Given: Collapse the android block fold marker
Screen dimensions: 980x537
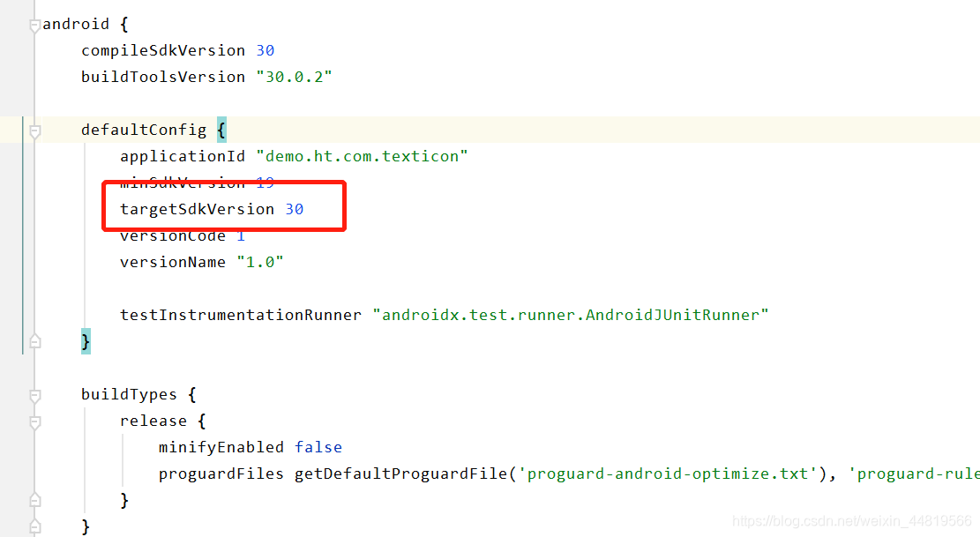Looking at the screenshot, I should point(35,26).
